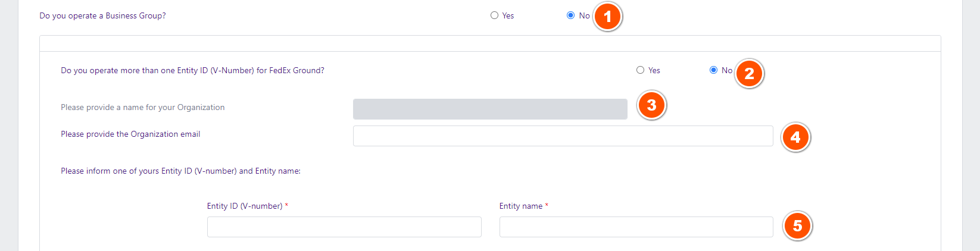The width and height of the screenshot is (980, 251).
Task: Click the orange step 5 marker
Action: click(x=797, y=226)
